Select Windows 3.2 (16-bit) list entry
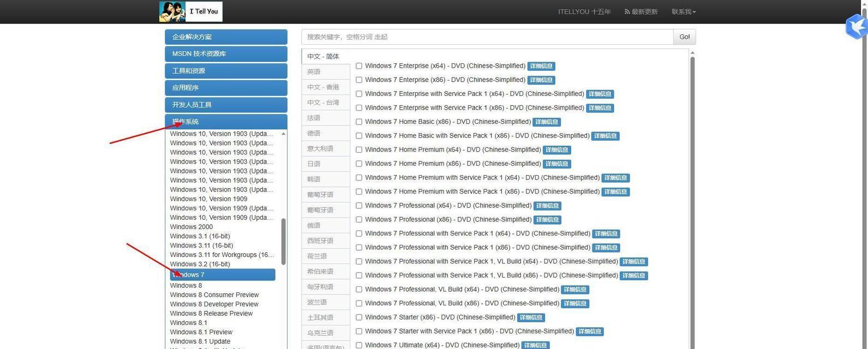Viewport: 868px width, 349px height. pos(200,264)
